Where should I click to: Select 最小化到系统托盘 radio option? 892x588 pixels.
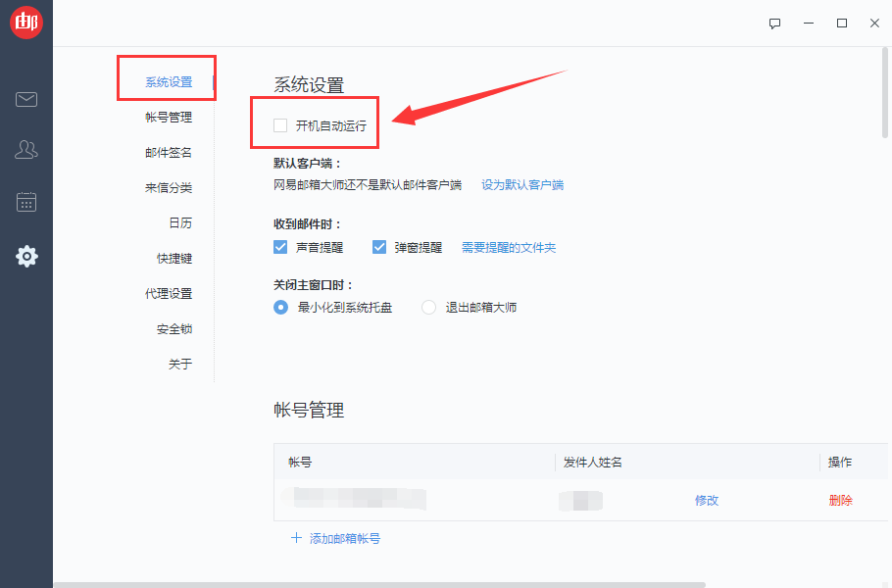point(280,307)
